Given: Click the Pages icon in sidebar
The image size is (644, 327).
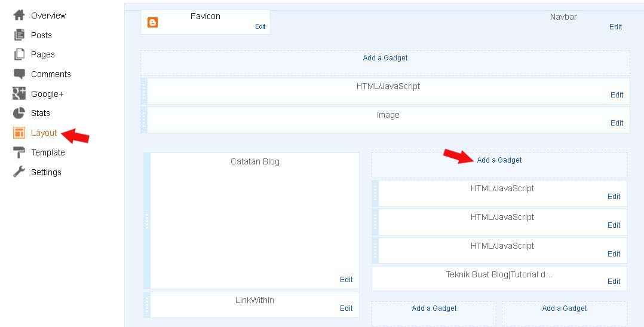Looking at the screenshot, I should [19, 54].
